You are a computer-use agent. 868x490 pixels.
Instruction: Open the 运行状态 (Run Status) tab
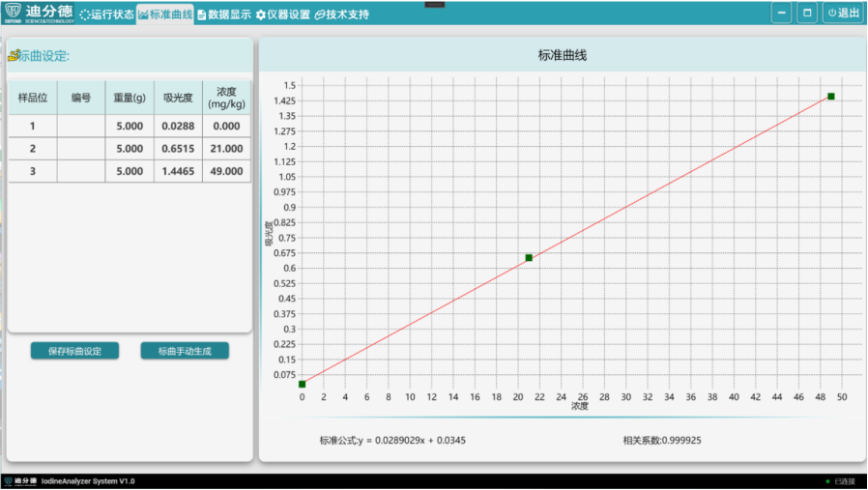pyautogui.click(x=106, y=14)
